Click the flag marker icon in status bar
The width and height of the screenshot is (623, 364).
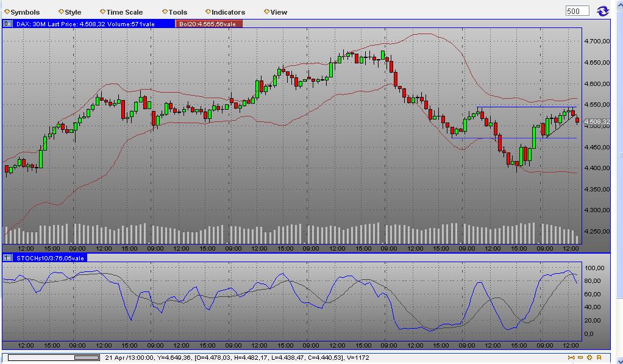599,358
